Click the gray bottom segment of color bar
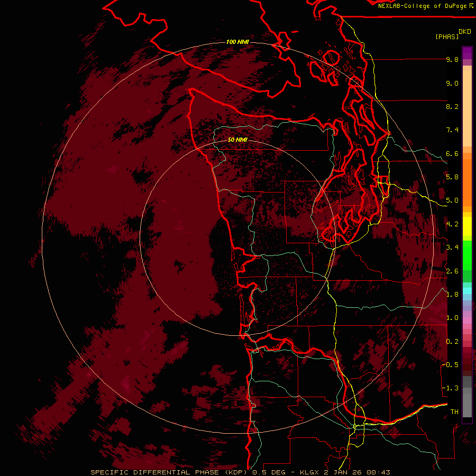The height and width of the screenshot is (476, 476). (467, 405)
